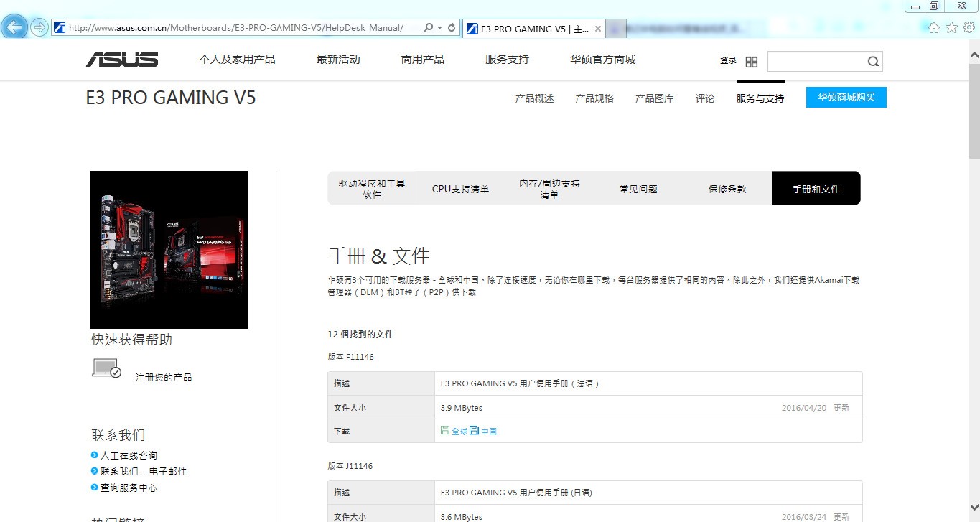Switch to the 内存/周边支持清单 tab
The width and height of the screenshot is (980, 522).
pyautogui.click(x=549, y=189)
